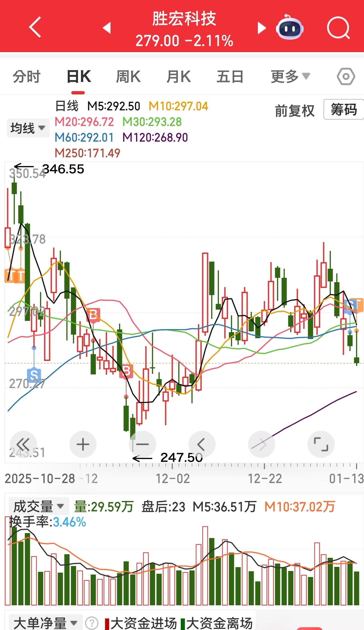Tap volume M10:37.02万 value
The image size is (364, 630).
tap(300, 507)
